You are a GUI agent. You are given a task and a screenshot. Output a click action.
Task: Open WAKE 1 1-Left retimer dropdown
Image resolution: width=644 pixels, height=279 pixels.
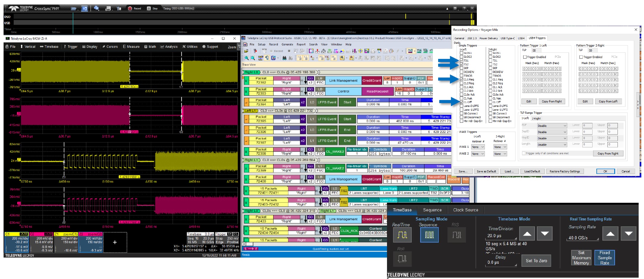pos(478,147)
